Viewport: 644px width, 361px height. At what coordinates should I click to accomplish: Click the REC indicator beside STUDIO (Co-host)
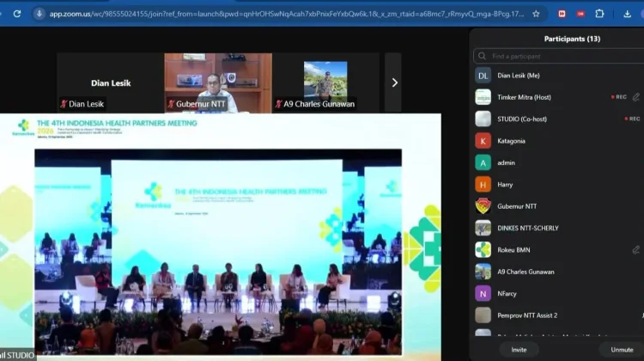click(x=632, y=119)
